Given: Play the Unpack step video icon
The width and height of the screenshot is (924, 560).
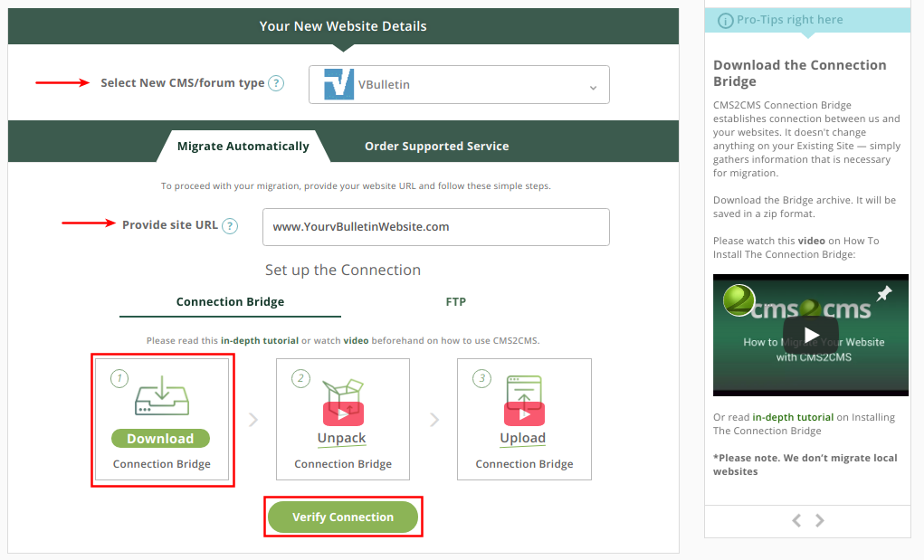Looking at the screenshot, I should click(343, 413).
